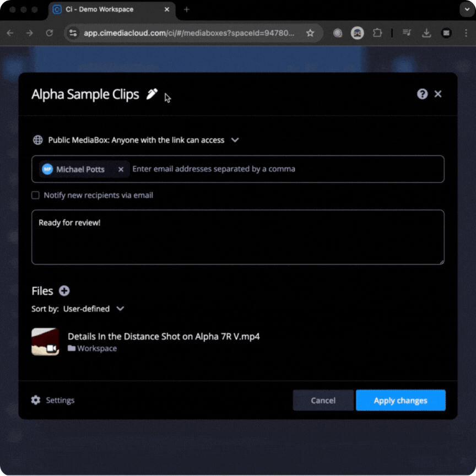This screenshot has height=476, width=476.
Task: Click the file name Details In the Distance Shot on Alpha 7R V.mp4
Action: point(164,337)
